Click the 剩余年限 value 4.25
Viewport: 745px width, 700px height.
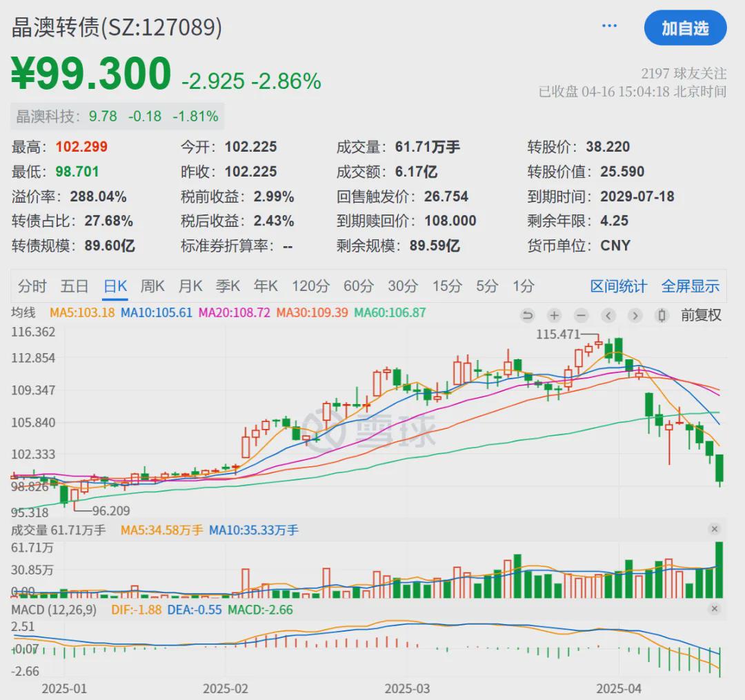coord(615,221)
